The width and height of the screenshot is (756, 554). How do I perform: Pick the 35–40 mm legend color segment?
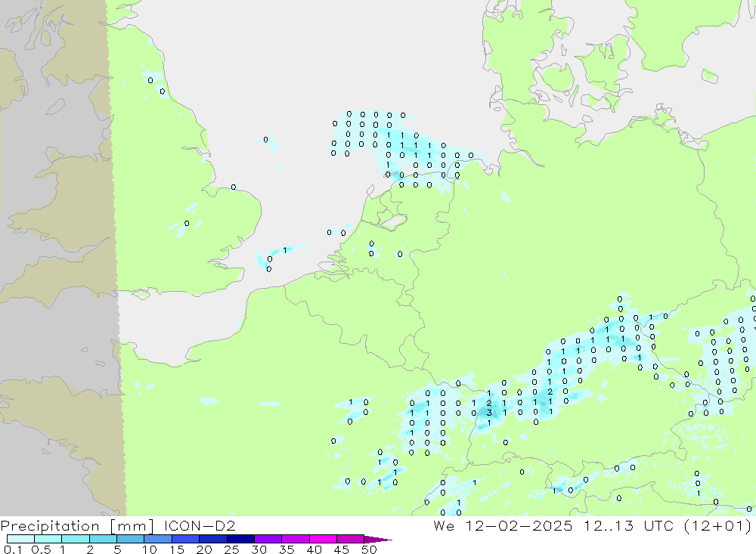point(295,539)
